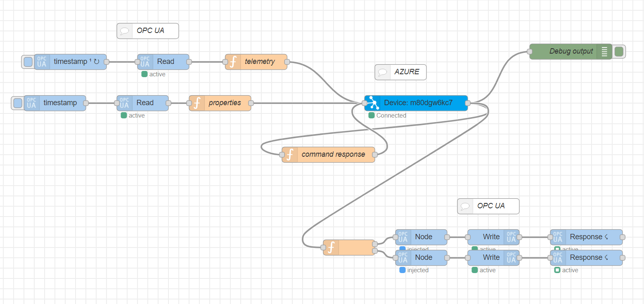Screen dimensions: 644x304
Task: Click the list icon on the Debug output node
Action: point(604,52)
